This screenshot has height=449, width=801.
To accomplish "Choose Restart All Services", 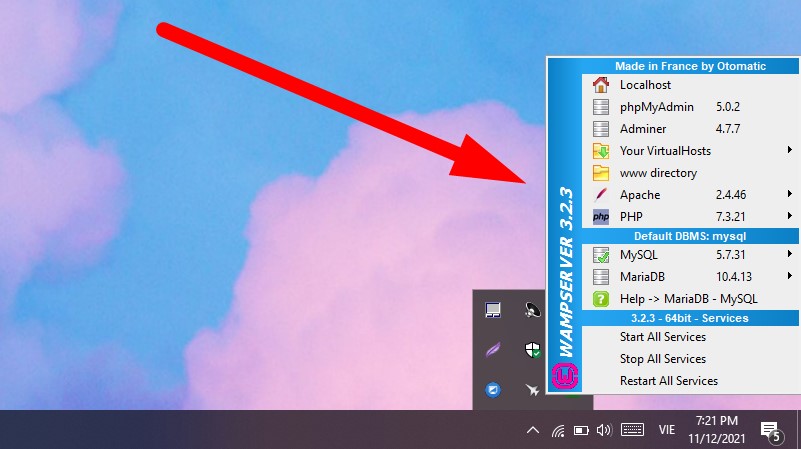I will point(691,381).
